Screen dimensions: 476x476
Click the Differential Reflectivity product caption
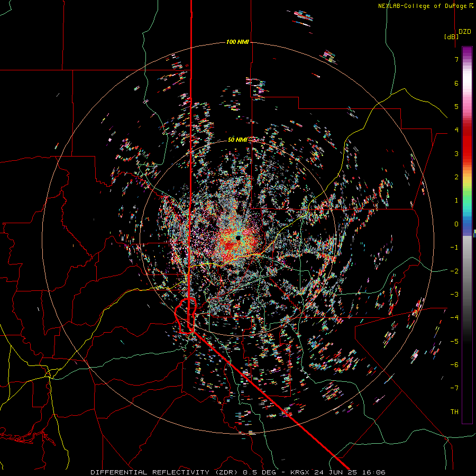(x=238, y=472)
